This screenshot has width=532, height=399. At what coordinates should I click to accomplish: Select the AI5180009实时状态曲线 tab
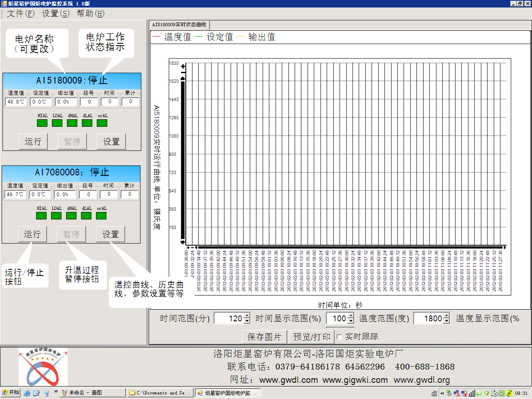[x=179, y=25]
